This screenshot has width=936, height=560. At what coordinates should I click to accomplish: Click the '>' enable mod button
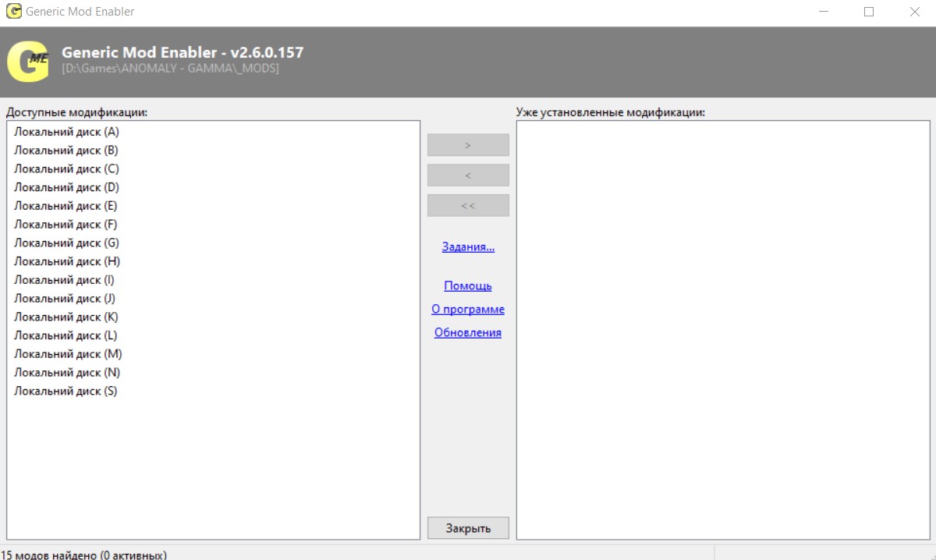pos(468,145)
